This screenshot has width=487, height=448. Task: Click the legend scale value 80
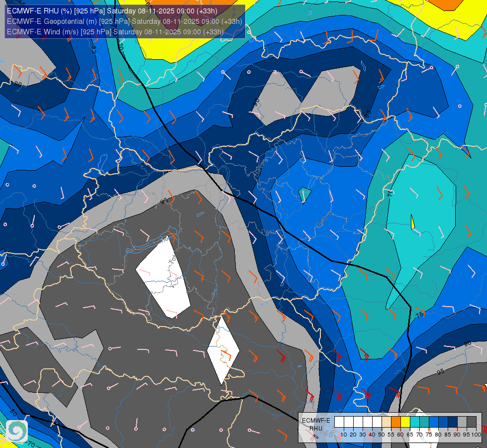(x=438, y=435)
